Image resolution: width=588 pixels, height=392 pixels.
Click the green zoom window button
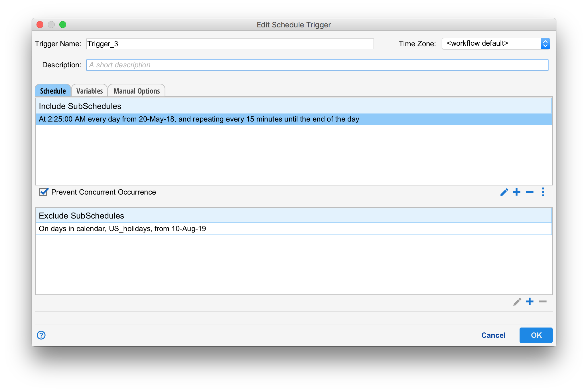click(63, 25)
